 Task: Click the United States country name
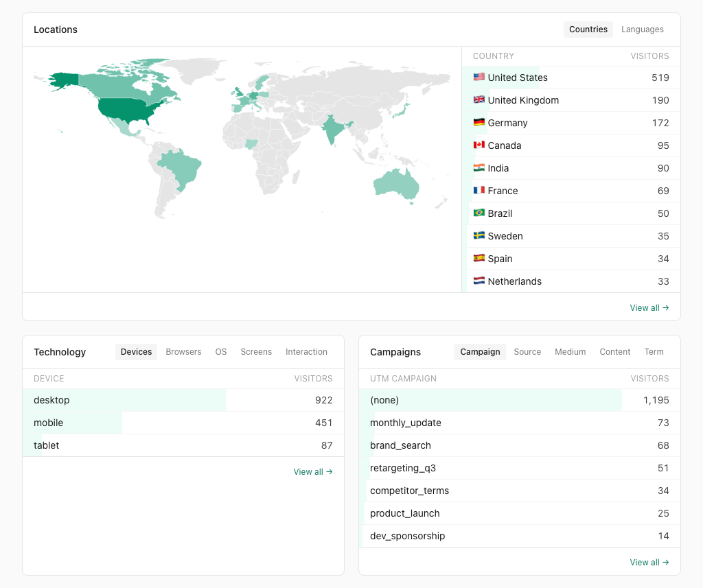(x=518, y=78)
